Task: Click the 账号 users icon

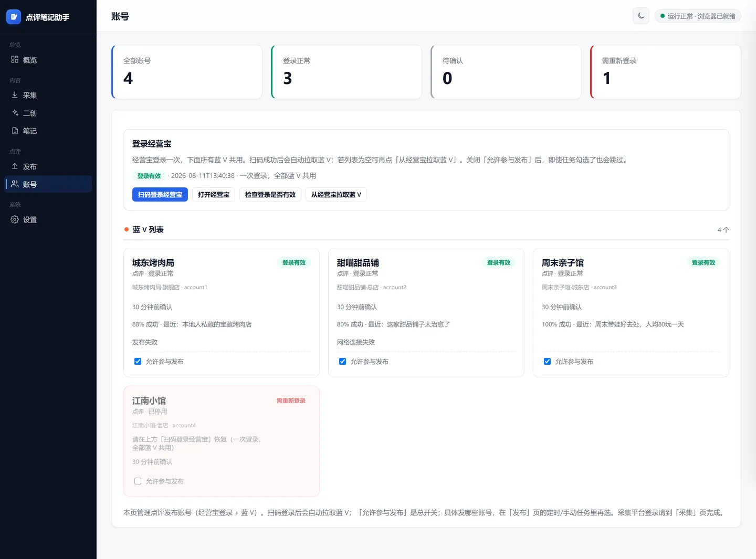Action: [15, 184]
